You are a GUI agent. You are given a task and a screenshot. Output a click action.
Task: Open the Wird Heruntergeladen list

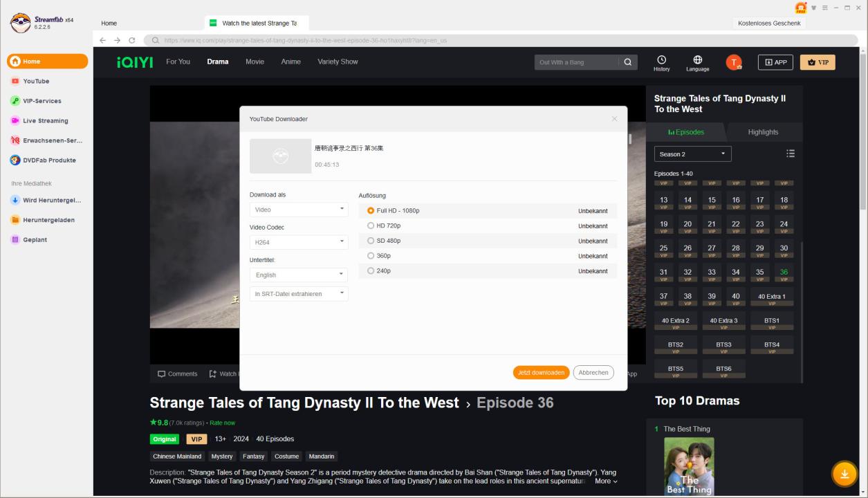coord(47,201)
